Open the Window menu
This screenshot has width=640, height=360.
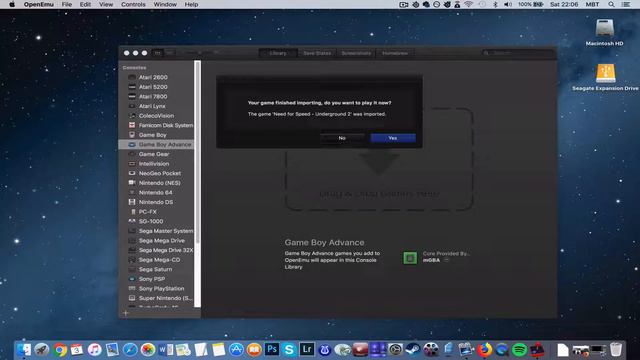[165, 4]
